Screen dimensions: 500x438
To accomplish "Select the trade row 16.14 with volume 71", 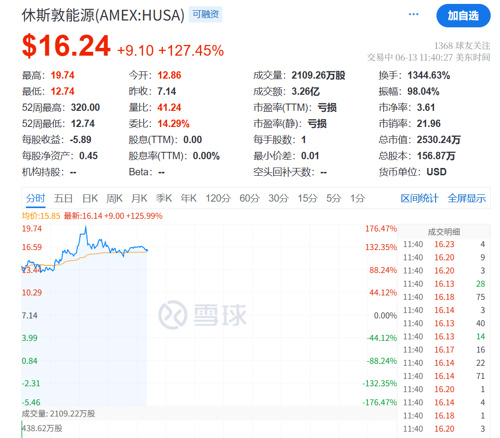I will point(444,376).
